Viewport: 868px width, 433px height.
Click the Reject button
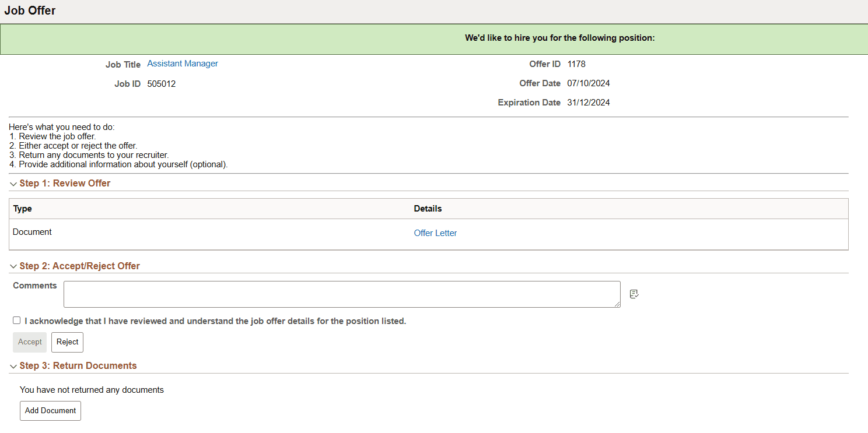coord(66,342)
